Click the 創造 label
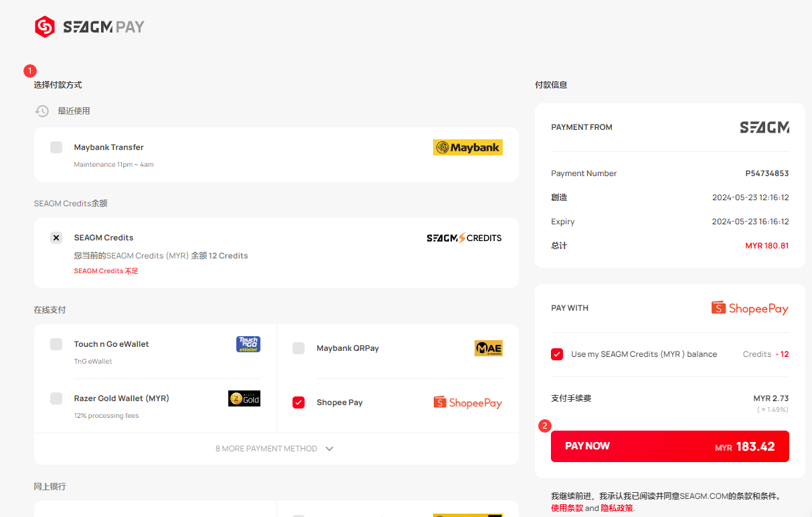This screenshot has height=517, width=812. (x=559, y=198)
